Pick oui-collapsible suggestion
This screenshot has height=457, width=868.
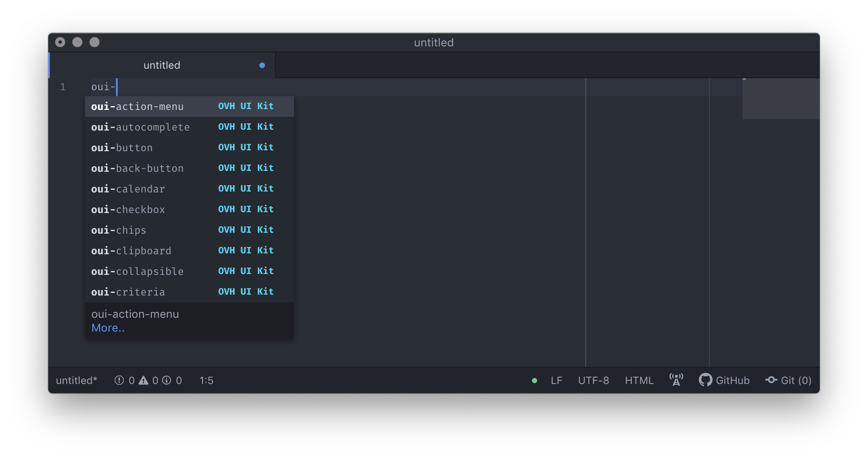tap(189, 271)
